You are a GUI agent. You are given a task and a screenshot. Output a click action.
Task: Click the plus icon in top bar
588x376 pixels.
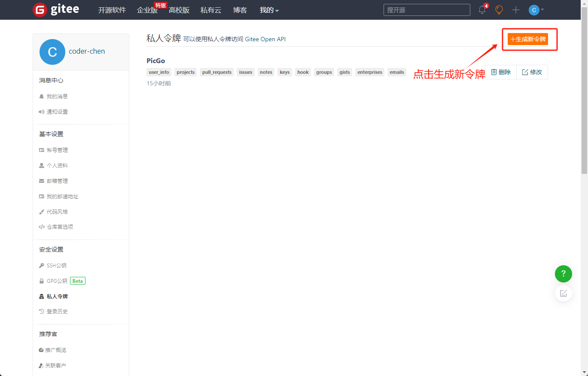pyautogui.click(x=516, y=10)
